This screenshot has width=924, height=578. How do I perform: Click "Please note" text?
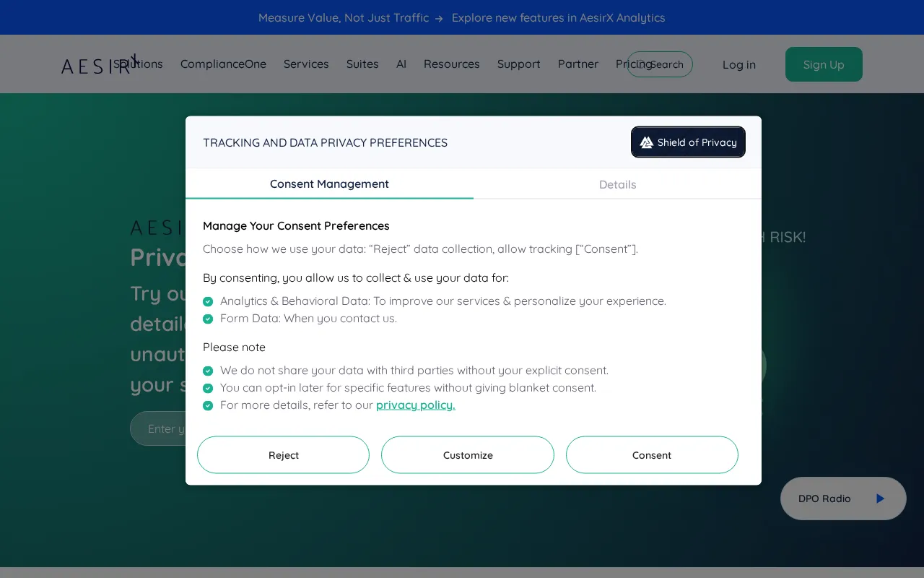[x=234, y=347]
